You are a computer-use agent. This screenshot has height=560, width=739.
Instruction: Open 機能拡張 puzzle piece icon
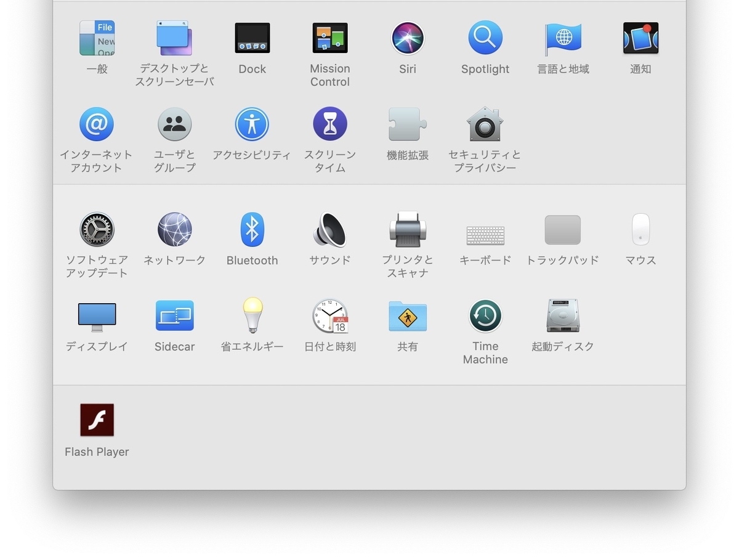click(x=408, y=124)
